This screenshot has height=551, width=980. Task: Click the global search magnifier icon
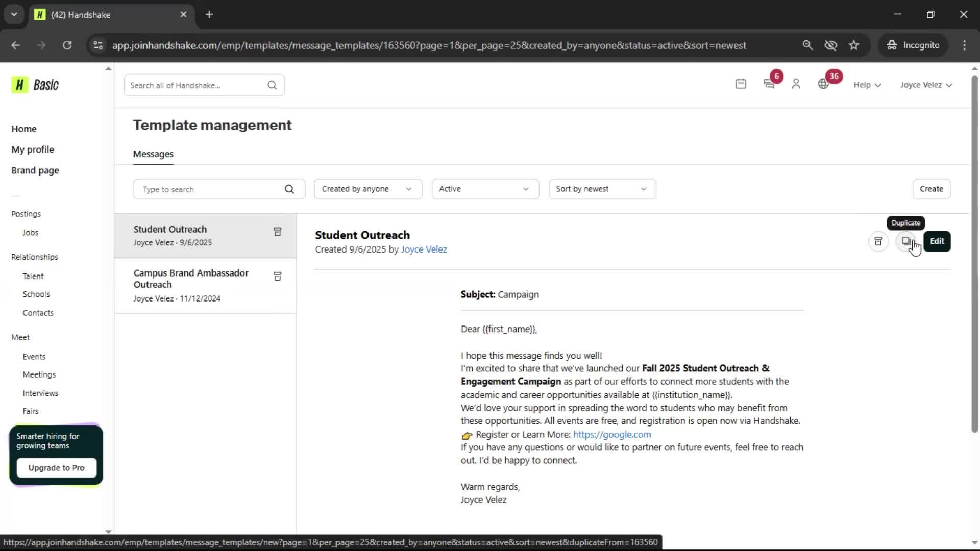pyautogui.click(x=272, y=85)
